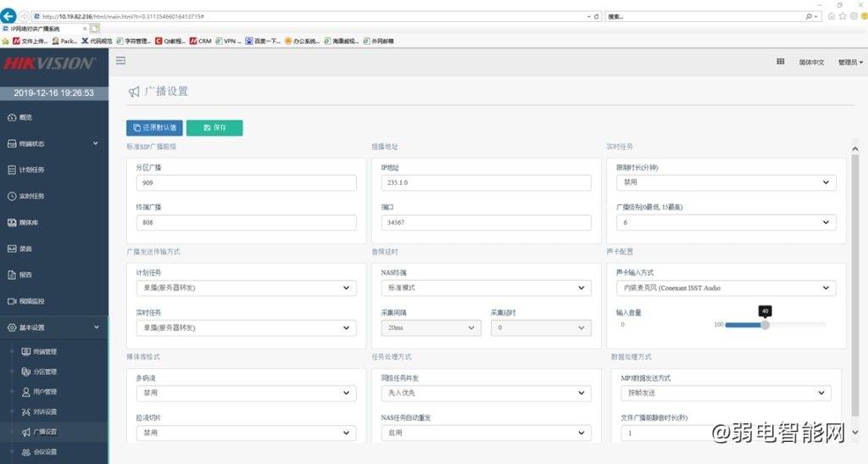
Task: Collapse the 基本设置 sidebar section
Action: coord(54,327)
